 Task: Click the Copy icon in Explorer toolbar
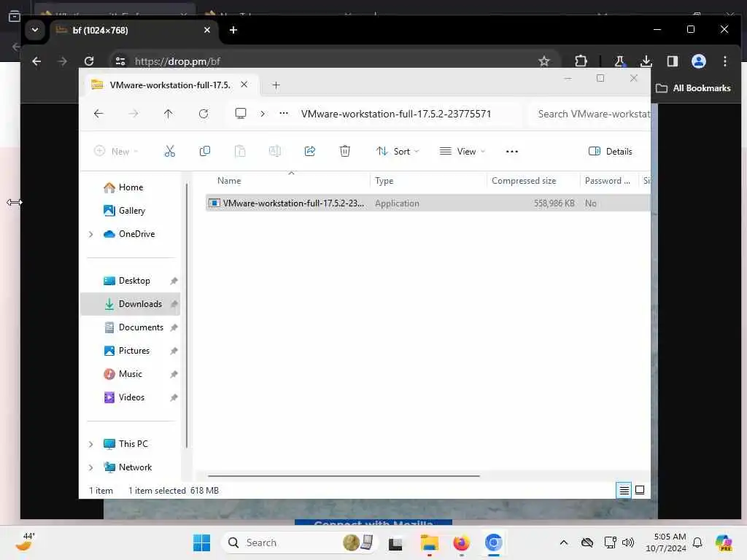[x=205, y=152]
